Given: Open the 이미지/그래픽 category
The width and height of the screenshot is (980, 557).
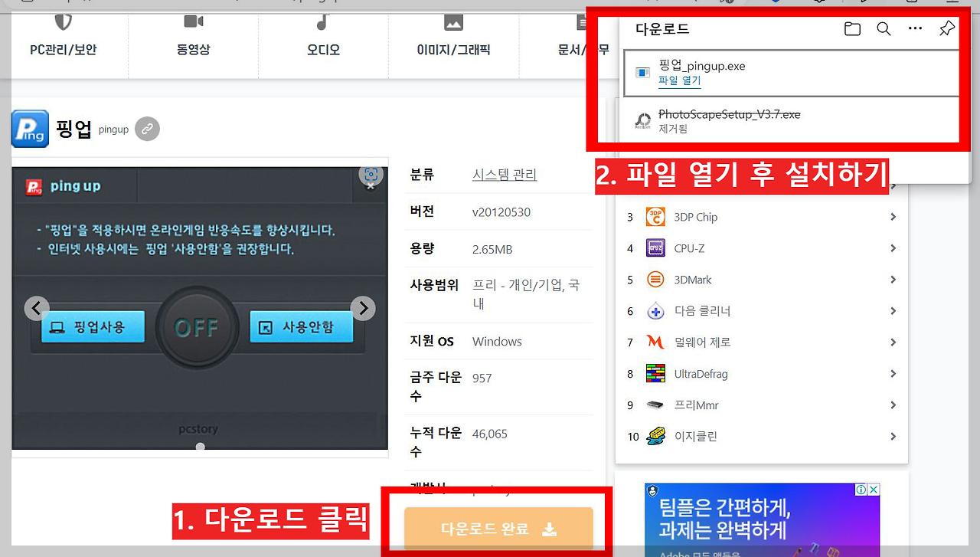Looking at the screenshot, I should pyautogui.click(x=453, y=50).
